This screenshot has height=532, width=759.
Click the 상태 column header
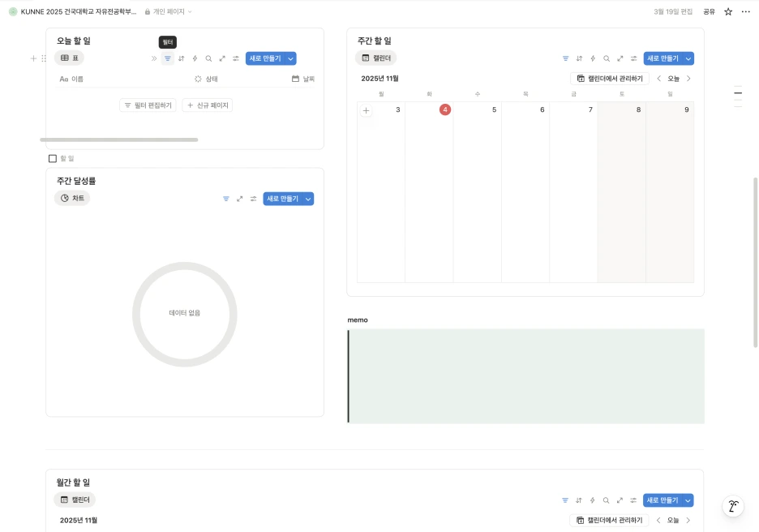(x=206, y=79)
